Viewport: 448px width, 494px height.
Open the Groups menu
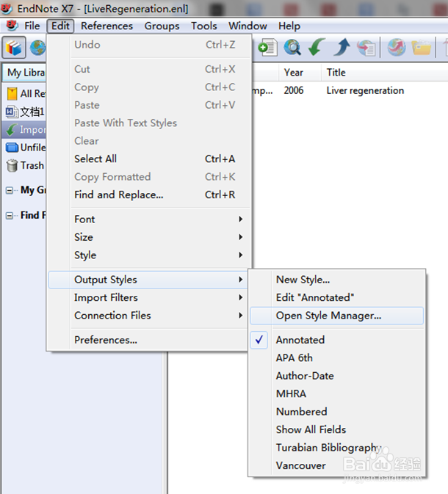click(x=162, y=26)
